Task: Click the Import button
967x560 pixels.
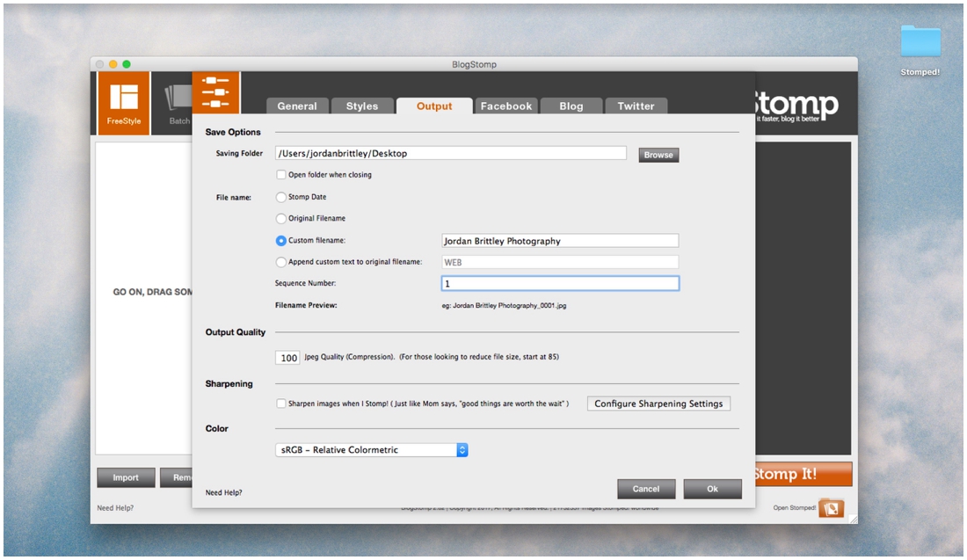Action: (126, 477)
